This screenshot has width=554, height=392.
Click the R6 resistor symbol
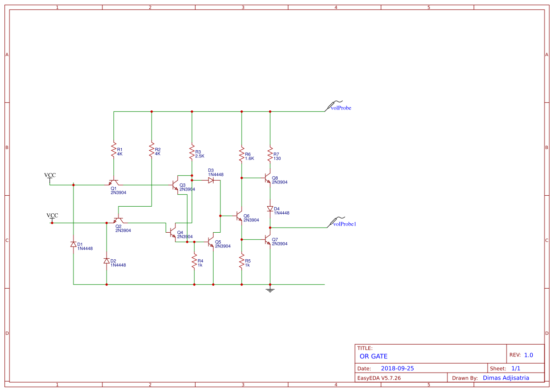point(242,154)
